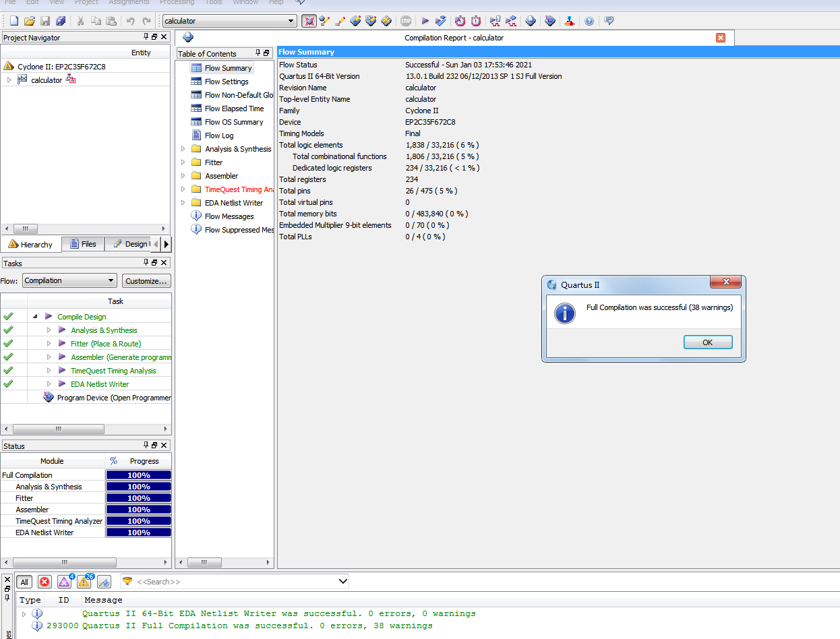Click the Help question mark icon
Image resolution: width=840 pixels, height=639 pixels.
[589, 21]
